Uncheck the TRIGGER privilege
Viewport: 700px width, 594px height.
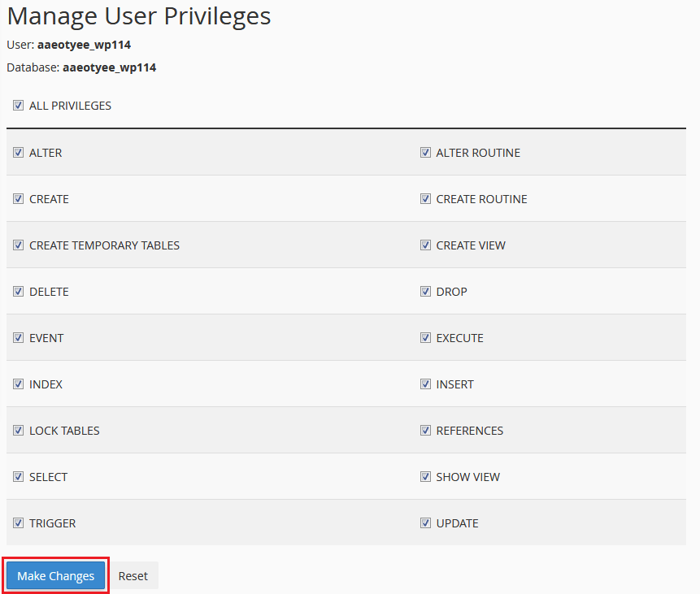pyautogui.click(x=18, y=522)
